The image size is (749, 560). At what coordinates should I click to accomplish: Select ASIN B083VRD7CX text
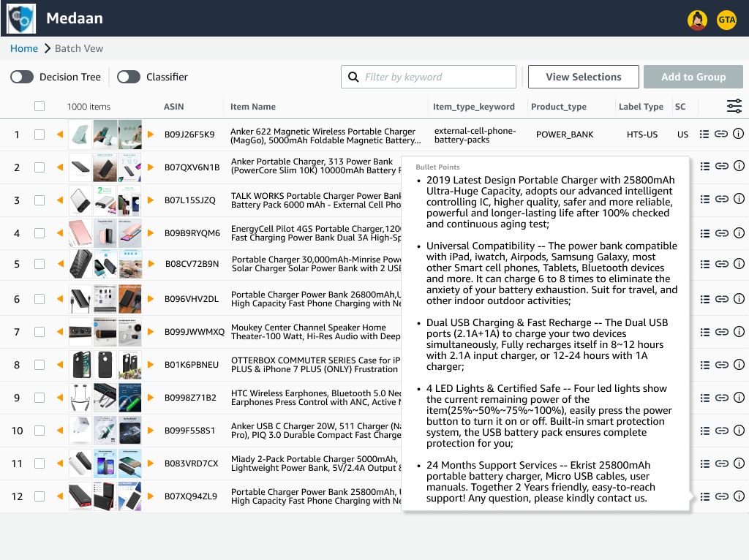(191, 463)
